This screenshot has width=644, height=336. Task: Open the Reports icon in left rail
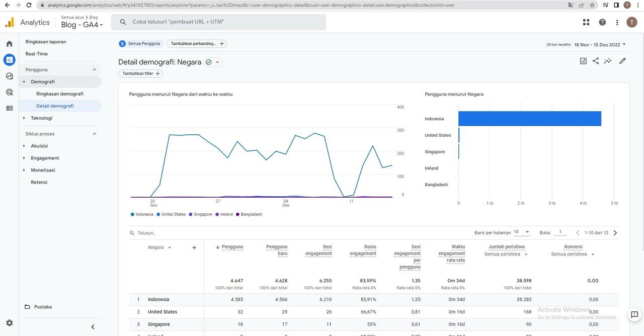[9, 60]
